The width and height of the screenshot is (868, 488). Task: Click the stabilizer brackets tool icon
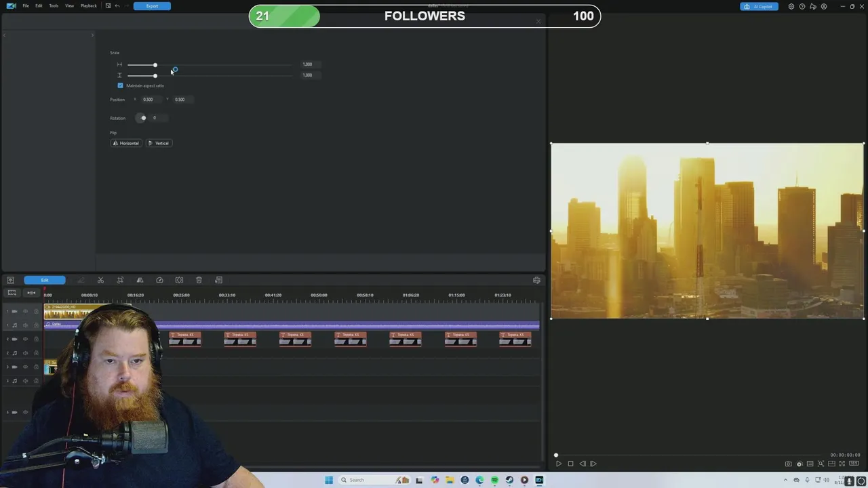pos(179,280)
